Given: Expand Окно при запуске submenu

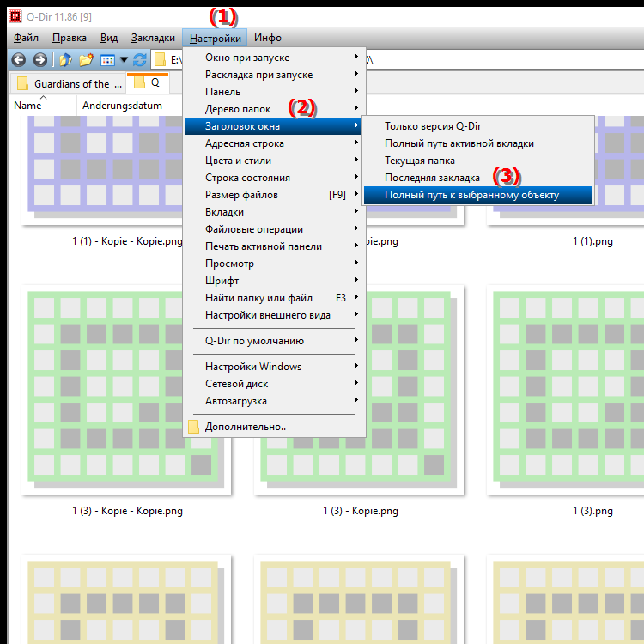Looking at the screenshot, I should coord(274,58).
